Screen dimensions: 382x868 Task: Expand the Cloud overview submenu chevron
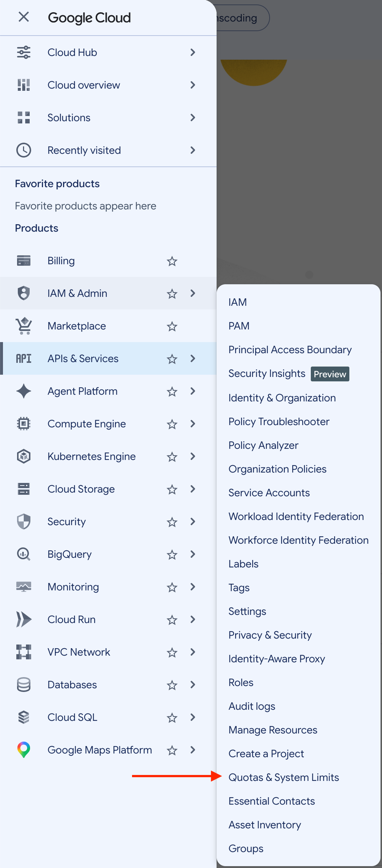click(192, 85)
